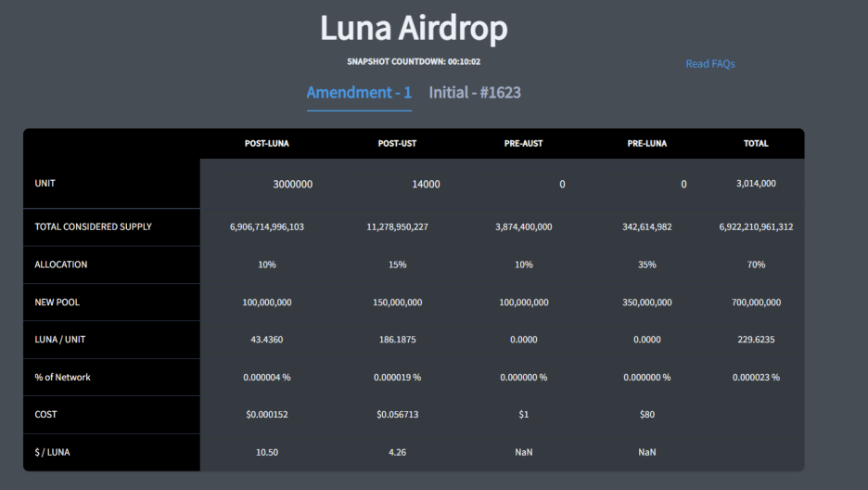Click total LUNA value 229.6235
This screenshot has height=490, width=868.
756,340
